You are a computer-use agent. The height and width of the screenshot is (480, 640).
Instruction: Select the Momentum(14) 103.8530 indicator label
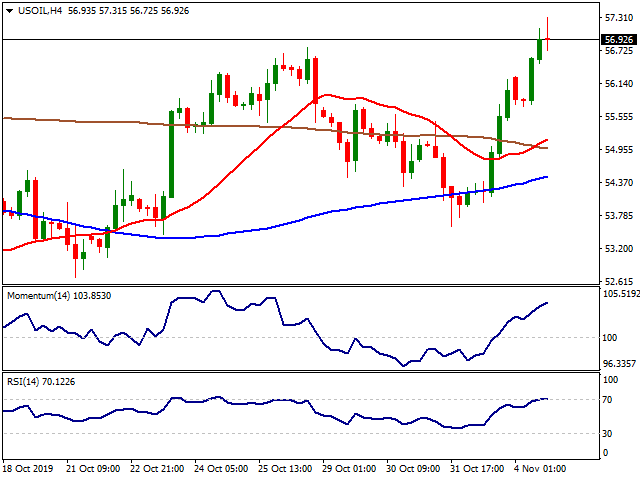coord(59,296)
